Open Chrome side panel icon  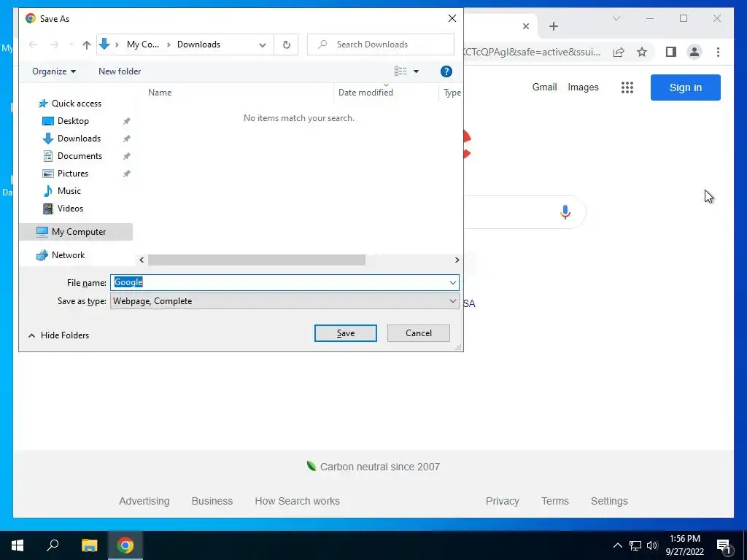tap(671, 52)
